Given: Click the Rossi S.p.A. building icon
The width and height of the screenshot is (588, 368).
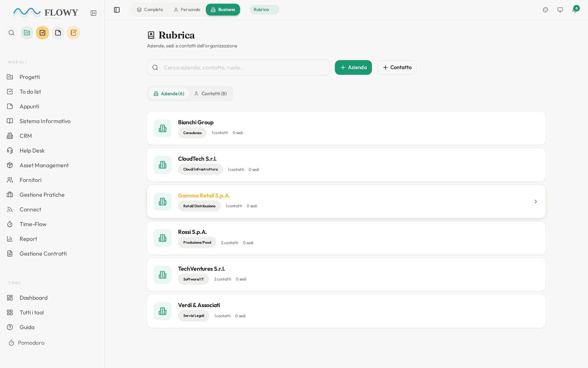Looking at the screenshot, I should coord(163,238).
